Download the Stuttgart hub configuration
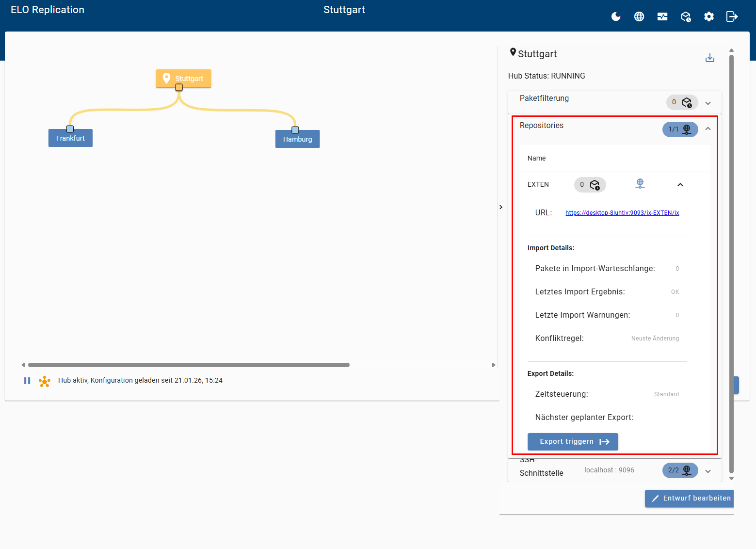Viewport: 756px width, 549px height. [710, 57]
